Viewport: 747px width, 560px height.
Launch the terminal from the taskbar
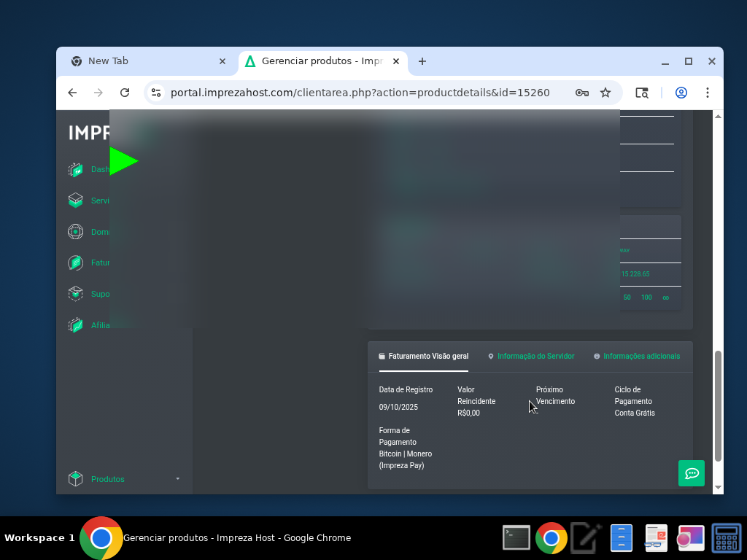(x=516, y=538)
